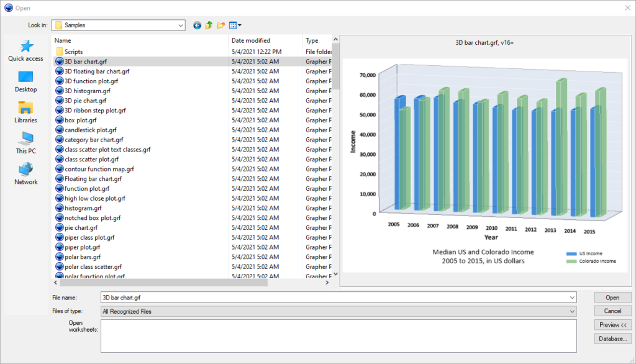Open Network location in the sidebar
636x364 pixels.
[x=25, y=174]
